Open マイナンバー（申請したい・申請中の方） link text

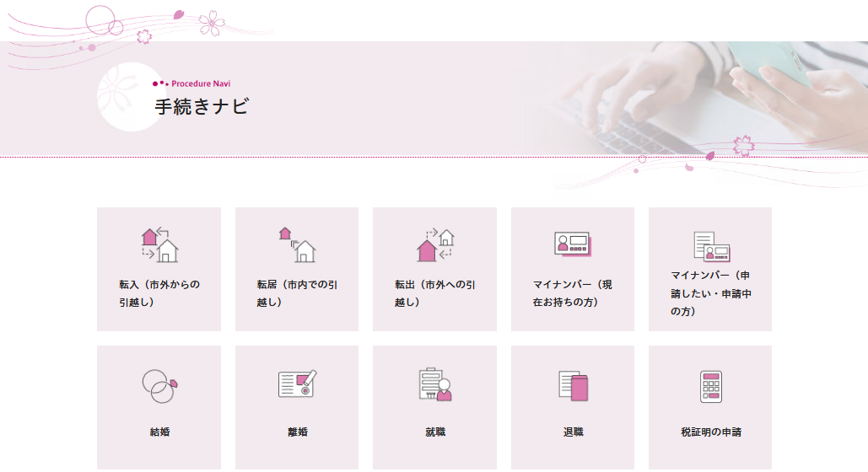click(x=711, y=293)
